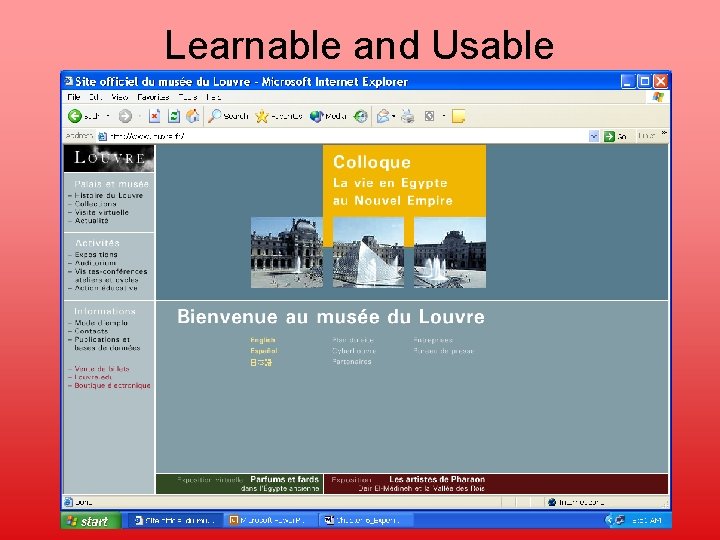Image resolution: width=720 pixels, height=540 pixels.
Task: Switch to Microsoft PowerPoint taskbar button
Action: 271,521
